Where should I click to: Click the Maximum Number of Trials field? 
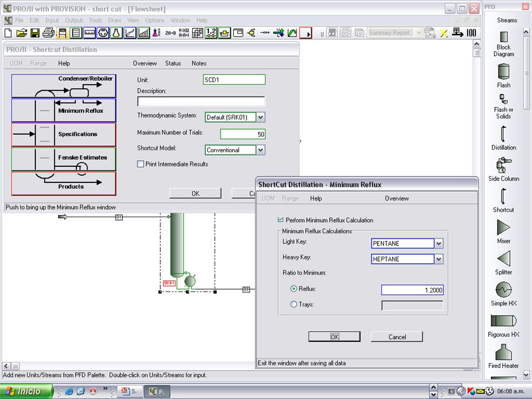(x=243, y=134)
